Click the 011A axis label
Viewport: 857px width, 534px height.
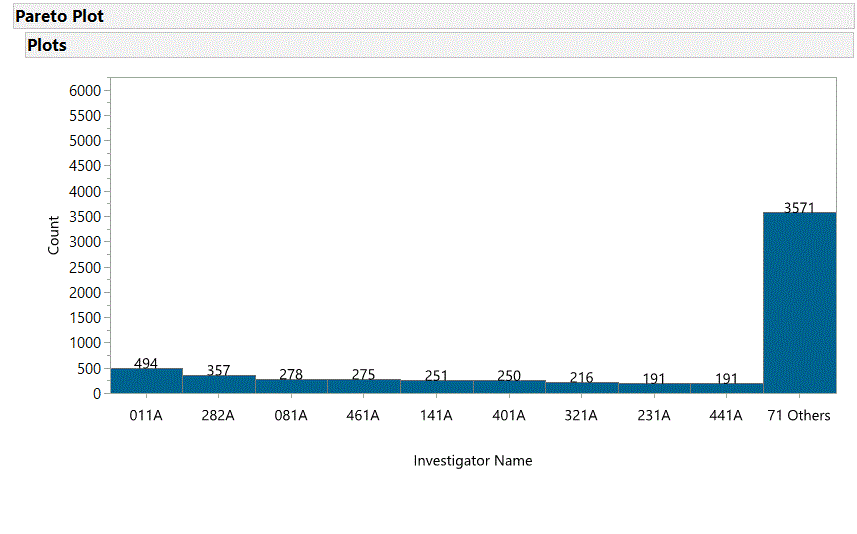(x=146, y=415)
